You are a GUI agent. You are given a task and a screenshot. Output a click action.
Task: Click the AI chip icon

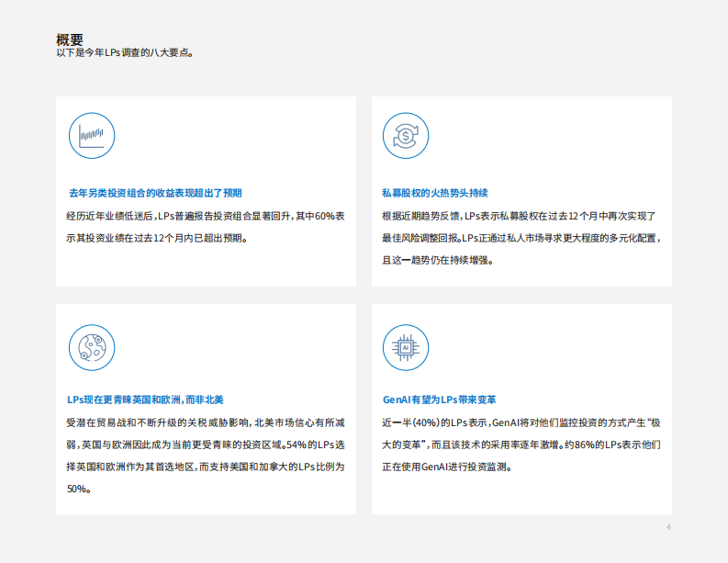(x=405, y=347)
